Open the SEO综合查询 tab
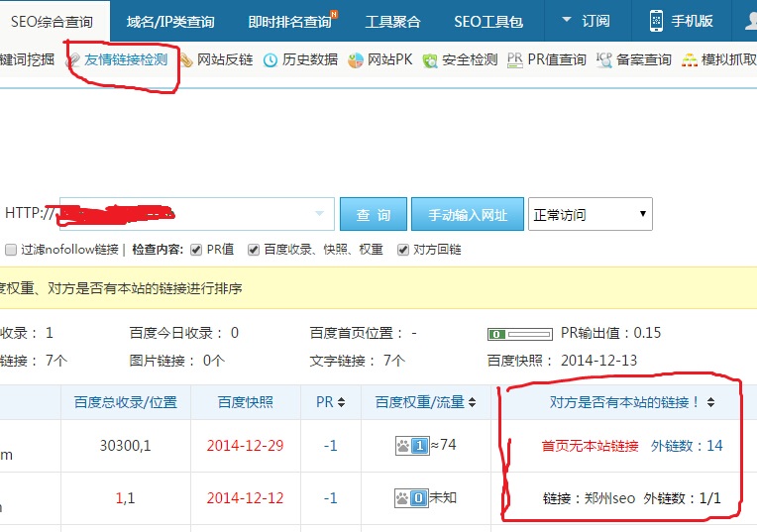The image size is (757, 532). [52, 21]
